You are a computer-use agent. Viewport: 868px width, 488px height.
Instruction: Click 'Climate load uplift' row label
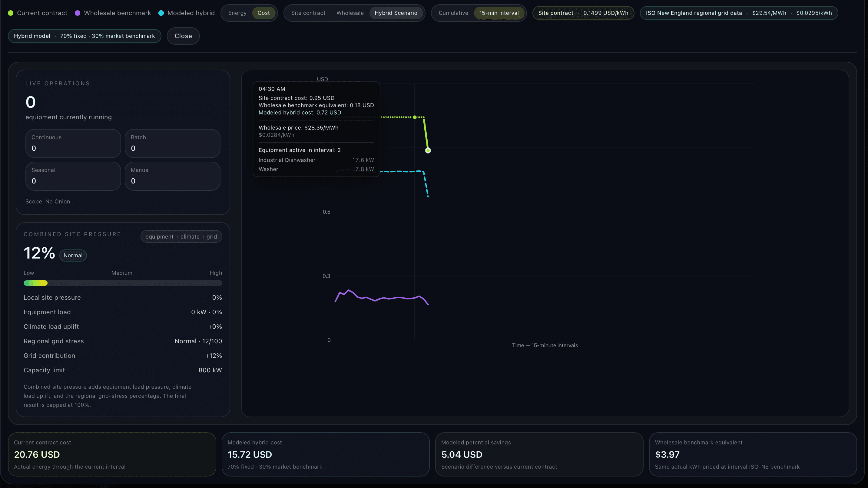(51, 327)
